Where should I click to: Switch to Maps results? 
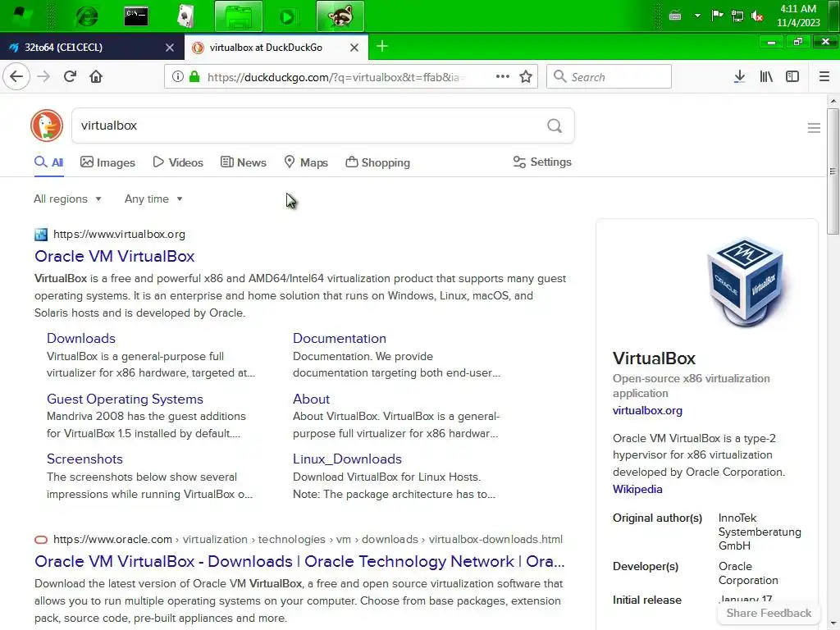[x=306, y=162]
